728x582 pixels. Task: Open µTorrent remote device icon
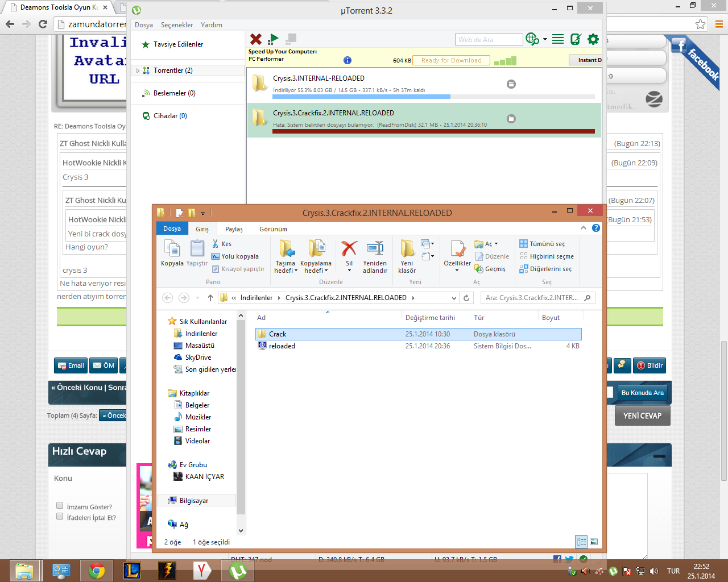click(576, 39)
